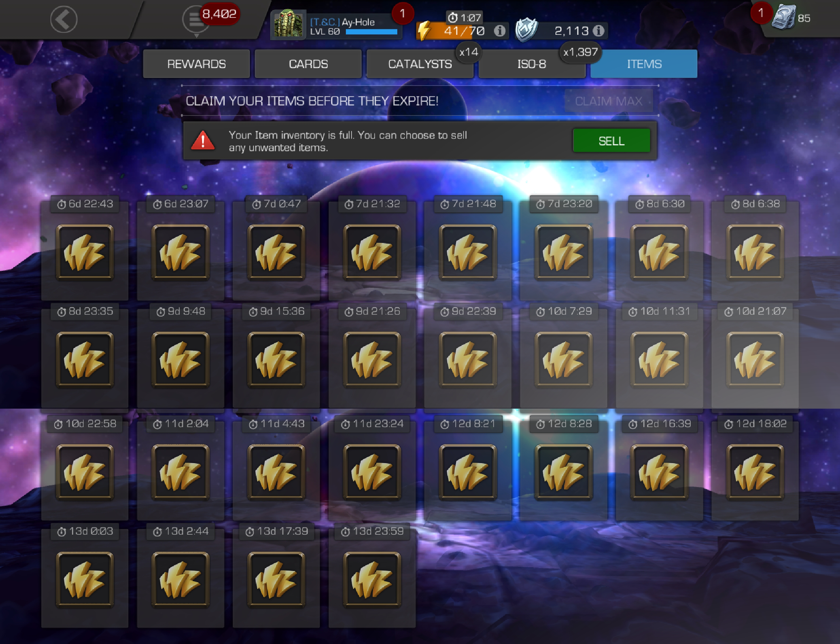
Task: Click the energy info icon beside 41/70
Action: click(499, 31)
